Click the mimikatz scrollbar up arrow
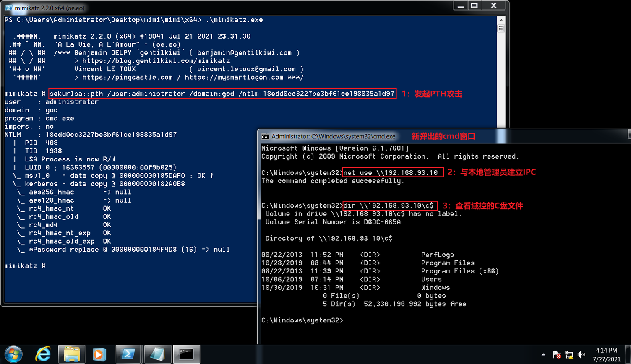The width and height of the screenshot is (631, 364). (x=501, y=19)
